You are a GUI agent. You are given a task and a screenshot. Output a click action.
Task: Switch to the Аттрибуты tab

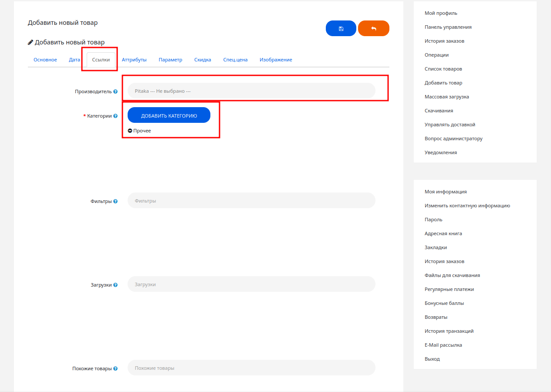[x=134, y=60]
